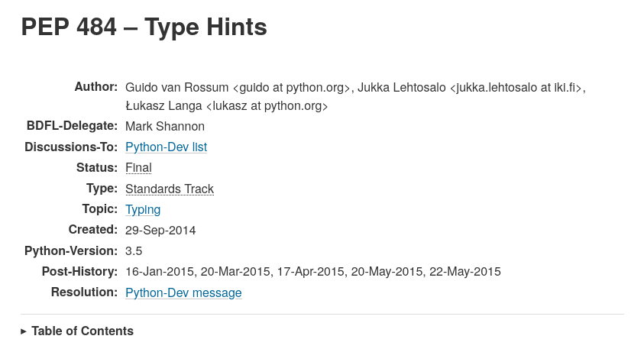This screenshot has height=352, width=644.
Task: Select author name Guido van Rossum
Action: (176, 87)
